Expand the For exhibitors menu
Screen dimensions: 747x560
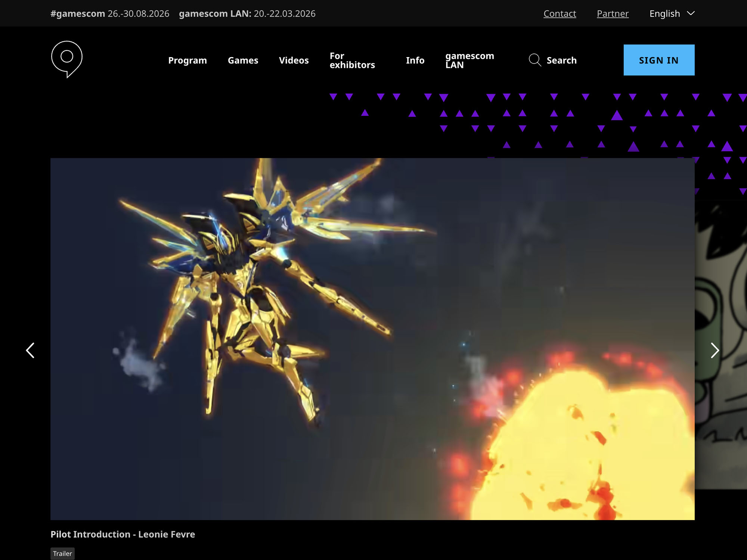(x=353, y=60)
